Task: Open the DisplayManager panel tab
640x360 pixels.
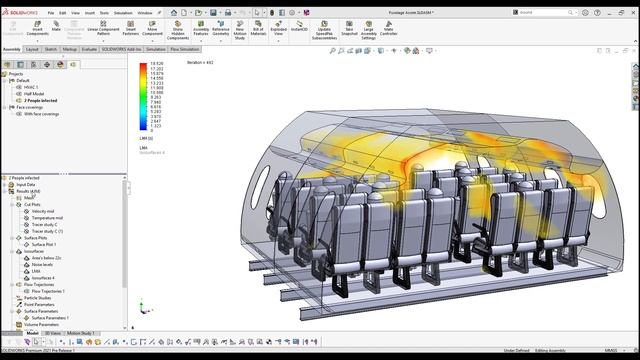Action: point(60,64)
